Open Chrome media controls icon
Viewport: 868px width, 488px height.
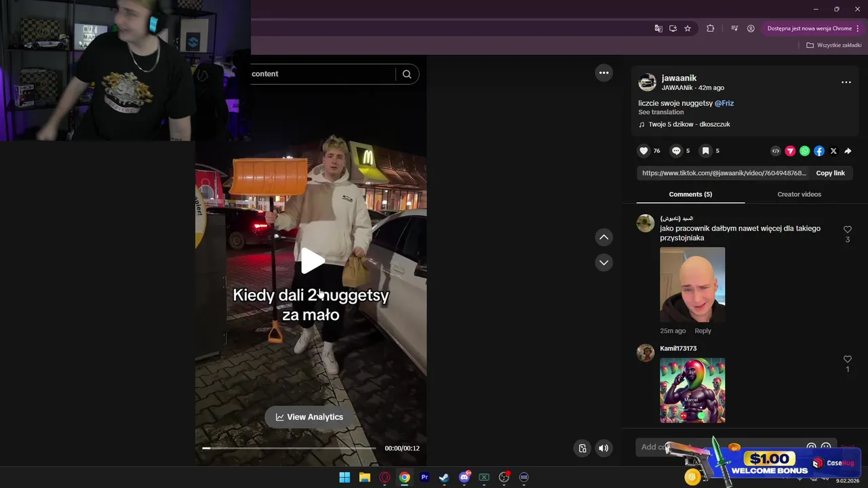pos(734,28)
